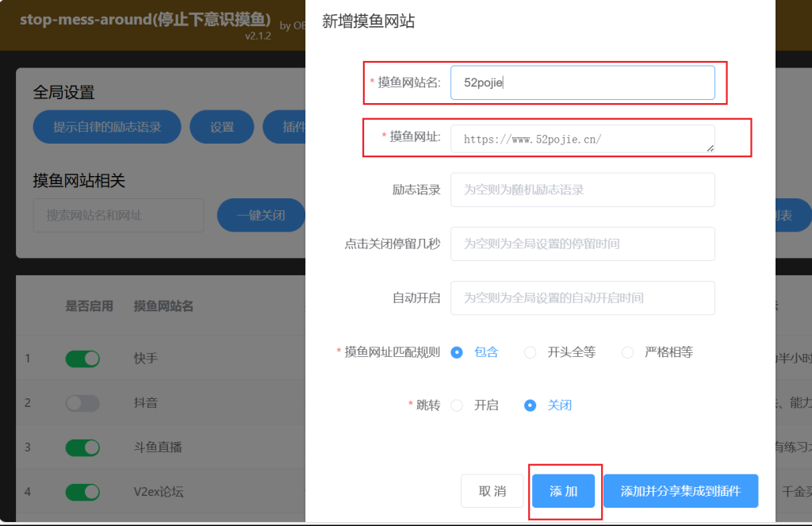Click the 提示自律的励志语录 button

click(x=106, y=126)
